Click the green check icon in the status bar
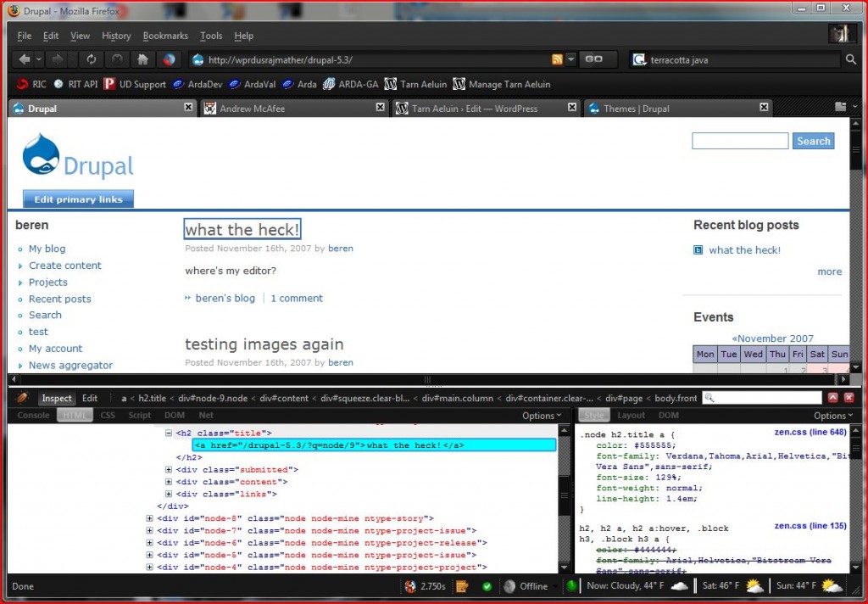868x604 pixels. tap(486, 585)
